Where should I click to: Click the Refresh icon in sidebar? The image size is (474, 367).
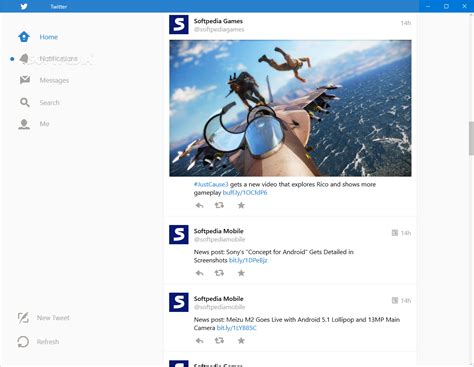pos(23,342)
